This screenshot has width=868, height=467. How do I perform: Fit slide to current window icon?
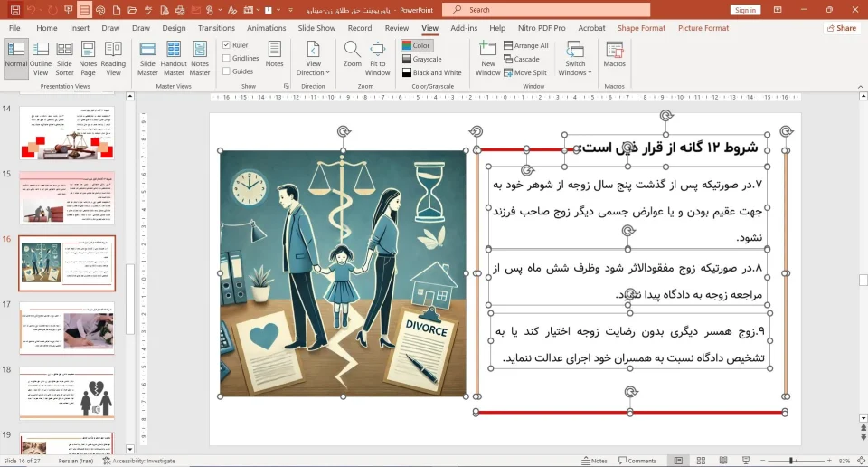862,461
